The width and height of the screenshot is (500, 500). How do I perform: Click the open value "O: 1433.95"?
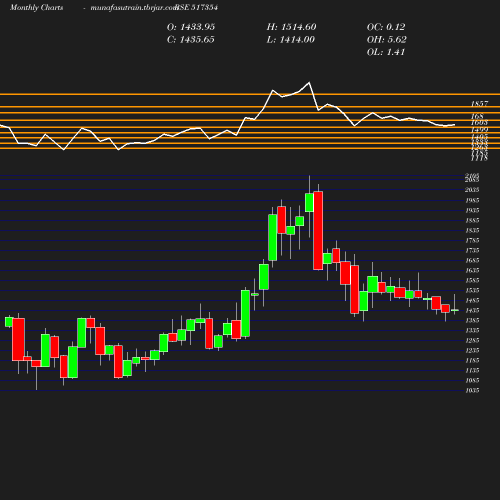click(x=191, y=27)
